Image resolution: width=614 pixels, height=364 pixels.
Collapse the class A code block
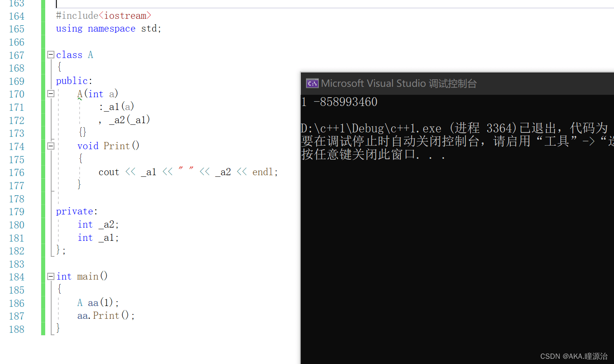(50, 54)
